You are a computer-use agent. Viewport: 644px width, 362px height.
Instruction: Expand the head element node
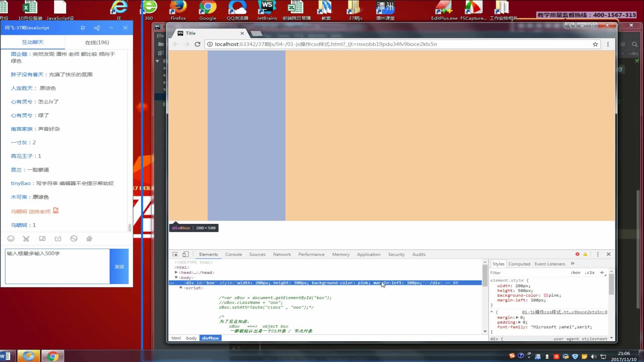tap(176, 273)
